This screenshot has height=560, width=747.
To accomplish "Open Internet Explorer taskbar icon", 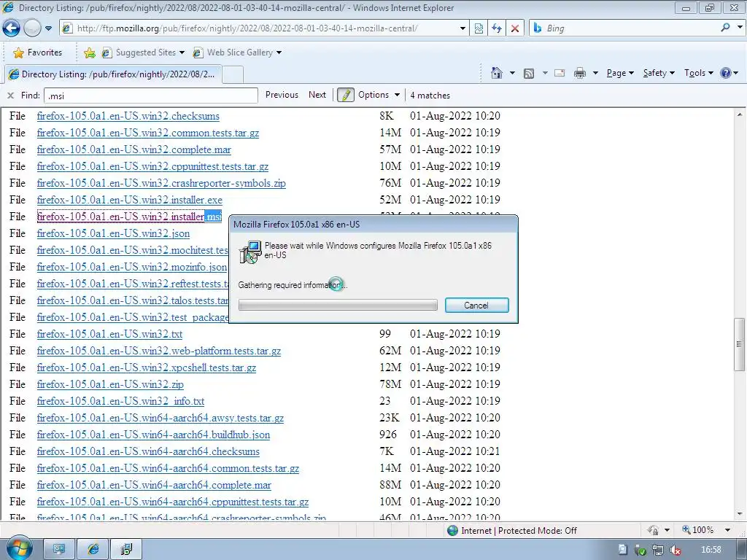I will tap(93, 550).
